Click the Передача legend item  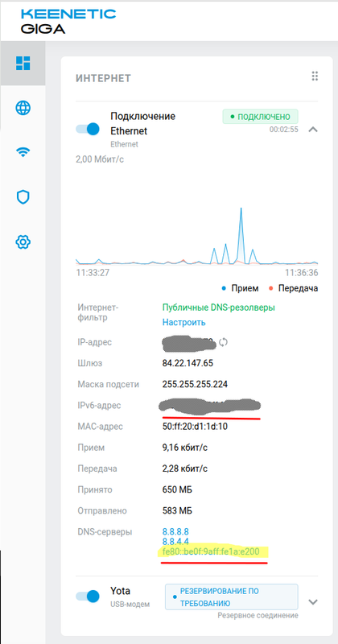[x=293, y=288]
